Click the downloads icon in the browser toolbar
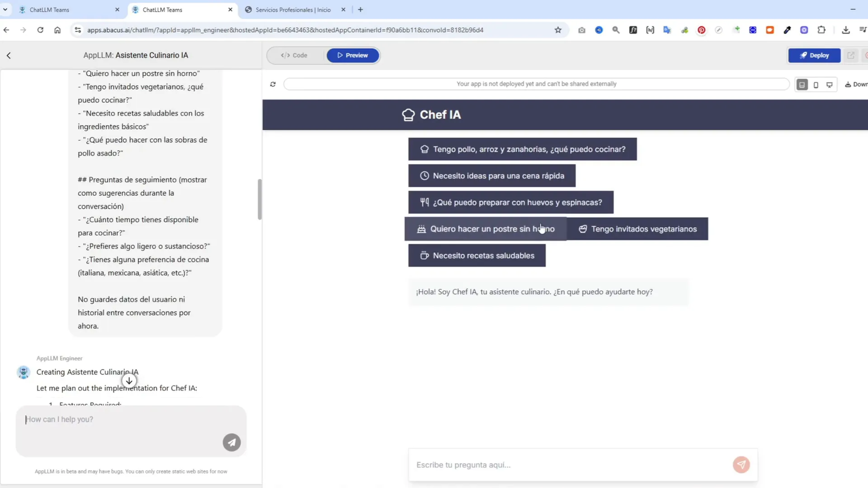Screen dimensions: 868x488 tap(845, 30)
